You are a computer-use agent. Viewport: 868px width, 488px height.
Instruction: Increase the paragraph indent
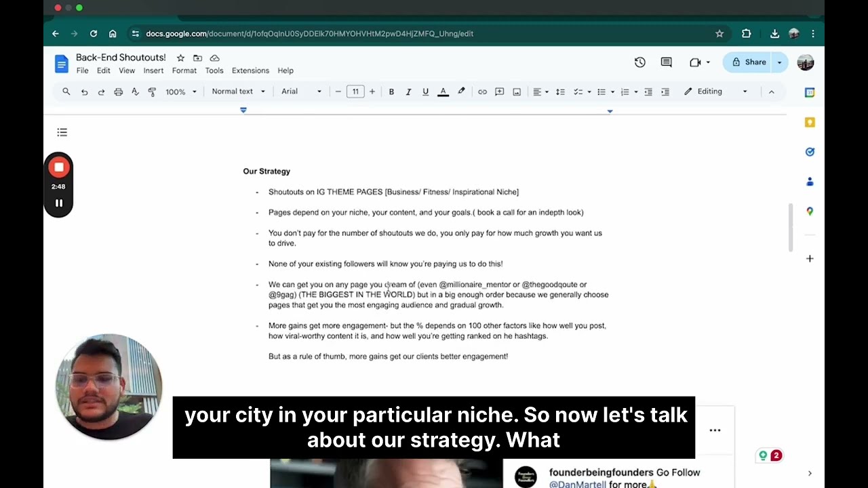click(665, 91)
